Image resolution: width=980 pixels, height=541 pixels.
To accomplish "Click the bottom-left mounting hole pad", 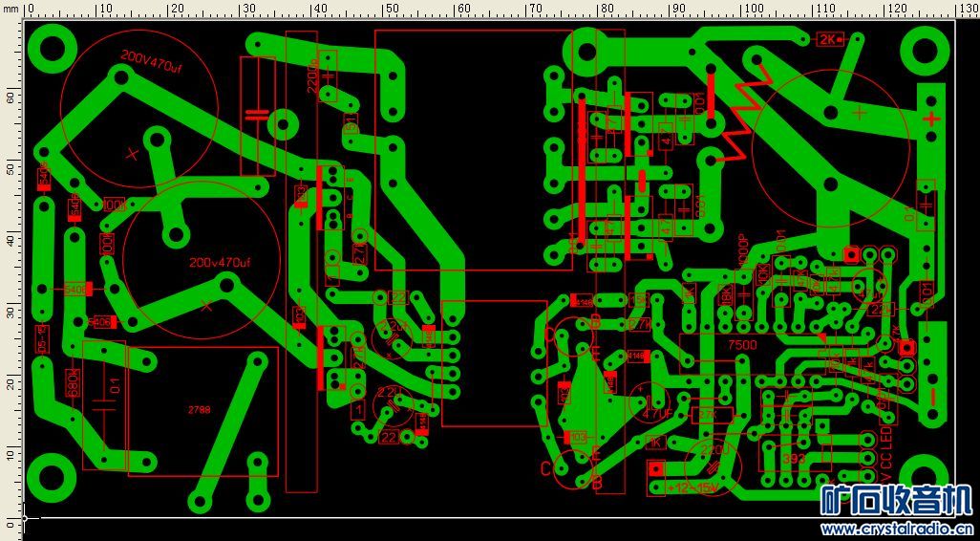I will click(x=52, y=478).
